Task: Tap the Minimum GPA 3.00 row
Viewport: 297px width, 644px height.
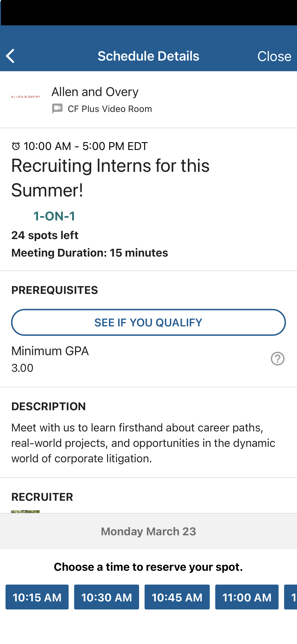Action: click(x=50, y=359)
